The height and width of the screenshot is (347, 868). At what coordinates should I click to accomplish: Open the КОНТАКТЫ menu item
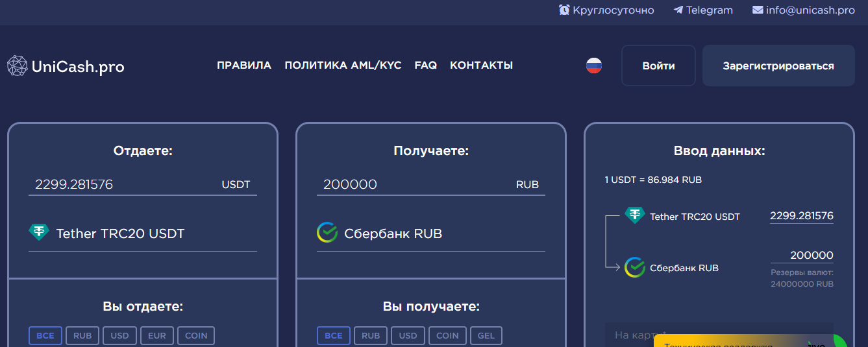(x=481, y=66)
